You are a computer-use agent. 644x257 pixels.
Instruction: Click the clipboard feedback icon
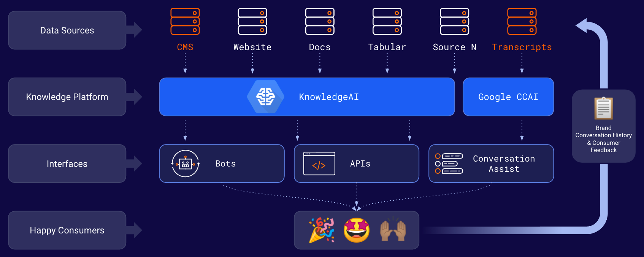coord(604,108)
